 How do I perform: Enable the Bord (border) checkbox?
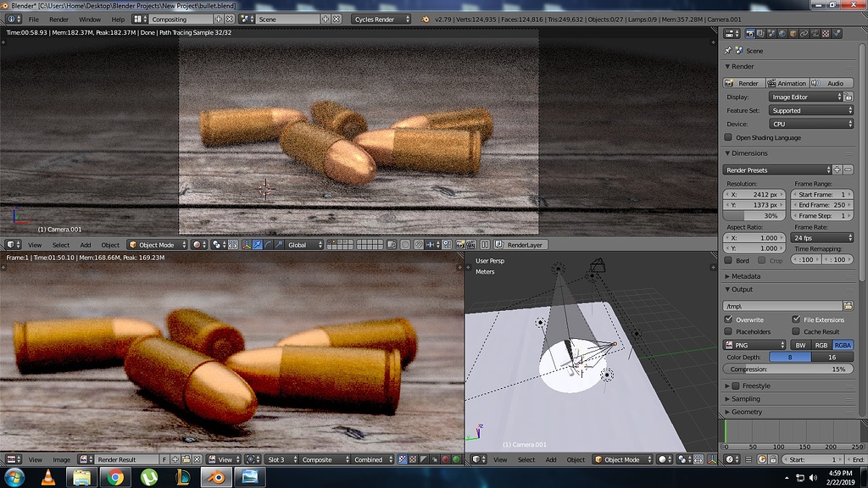pyautogui.click(x=728, y=260)
